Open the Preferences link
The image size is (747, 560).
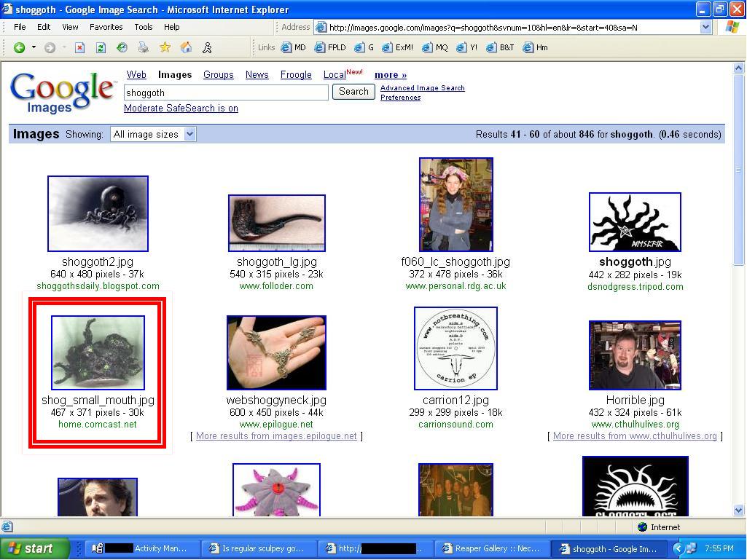(401, 97)
